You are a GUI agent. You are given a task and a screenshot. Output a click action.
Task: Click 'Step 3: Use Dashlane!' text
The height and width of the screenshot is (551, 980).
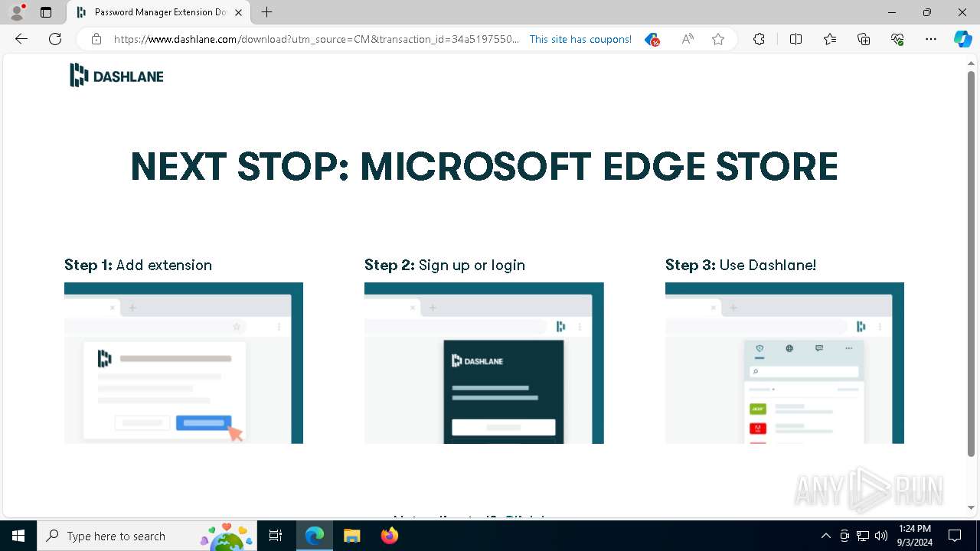[740, 265]
